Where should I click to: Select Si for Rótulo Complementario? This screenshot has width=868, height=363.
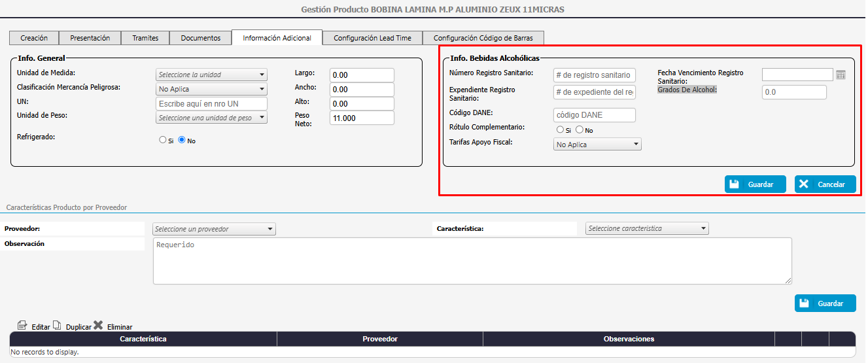[560, 130]
